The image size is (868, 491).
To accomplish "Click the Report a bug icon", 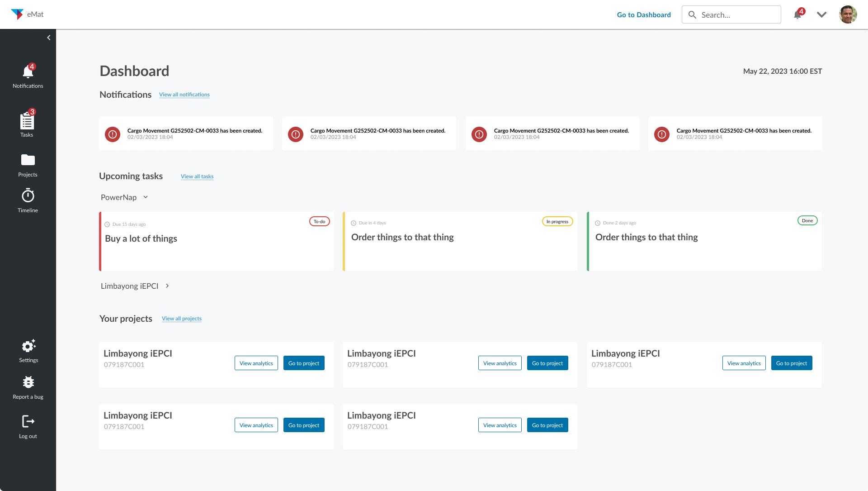I will [28, 382].
